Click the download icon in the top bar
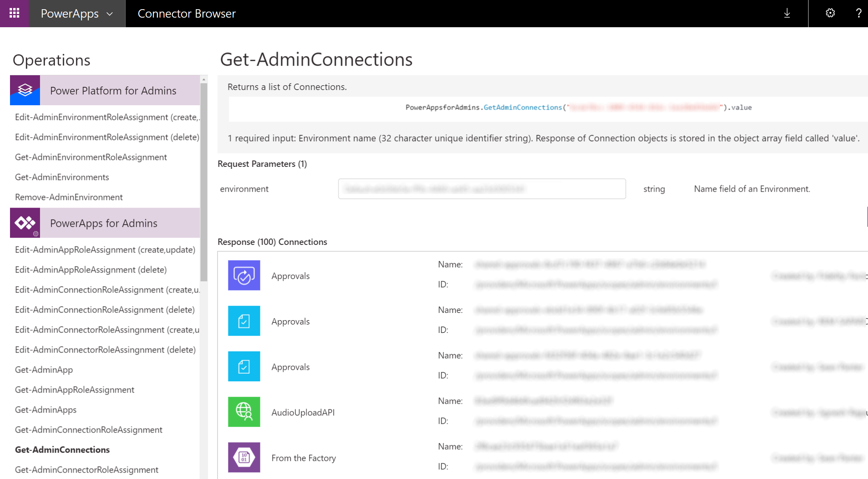 point(787,13)
